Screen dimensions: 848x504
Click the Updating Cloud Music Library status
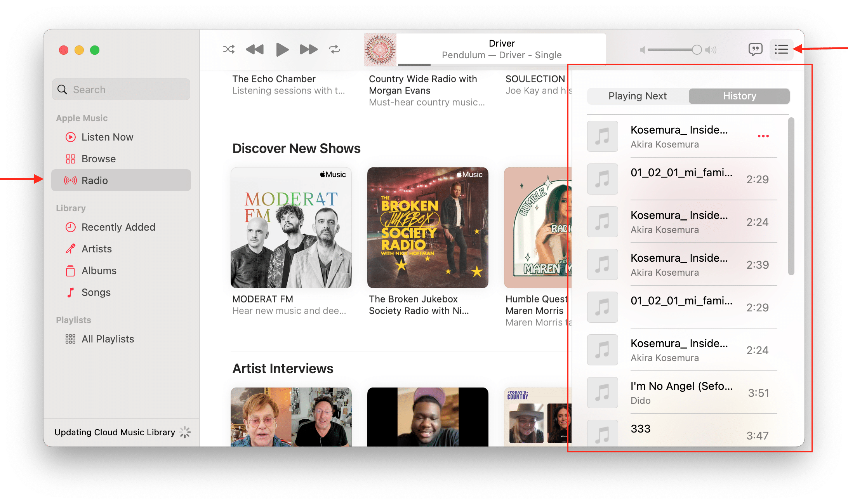(115, 432)
